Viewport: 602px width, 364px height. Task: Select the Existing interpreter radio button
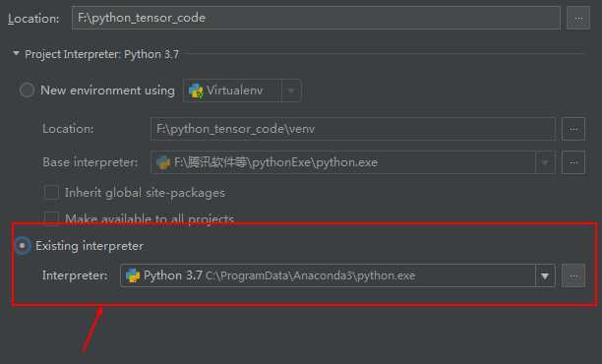[23, 245]
